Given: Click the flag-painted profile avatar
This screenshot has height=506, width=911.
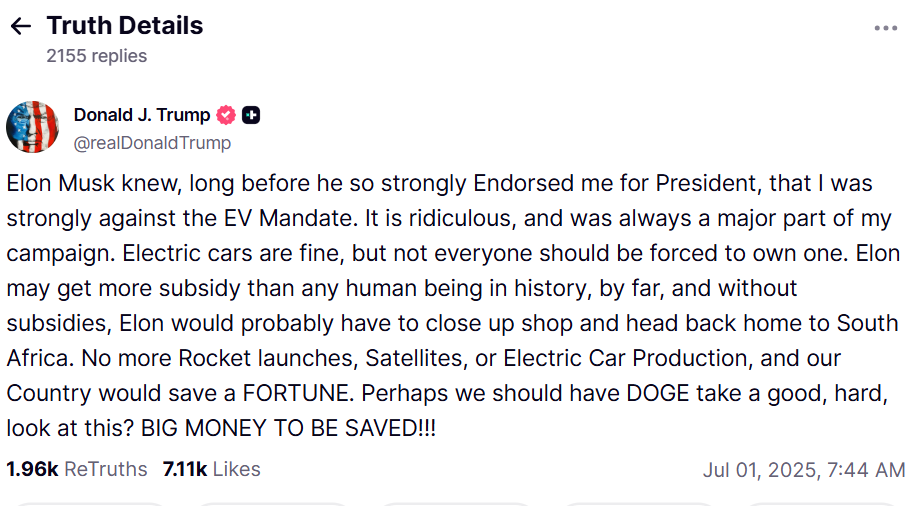Looking at the screenshot, I should (32, 127).
